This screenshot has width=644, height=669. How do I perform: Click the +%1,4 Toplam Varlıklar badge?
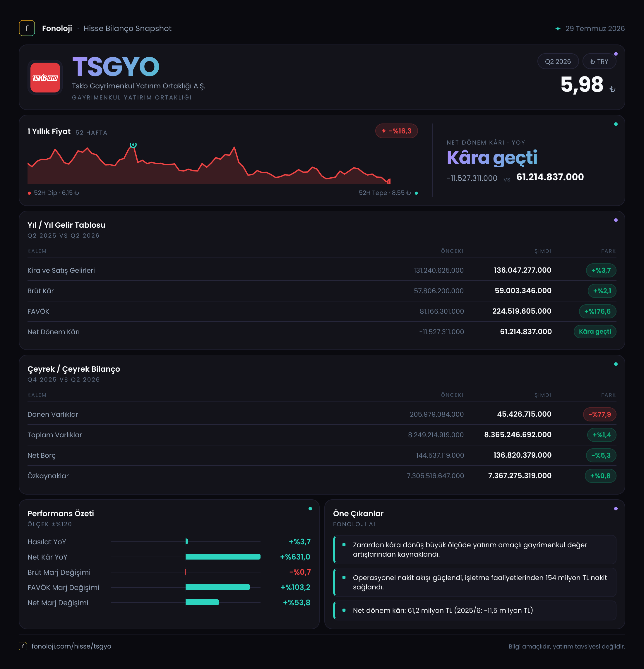point(602,435)
